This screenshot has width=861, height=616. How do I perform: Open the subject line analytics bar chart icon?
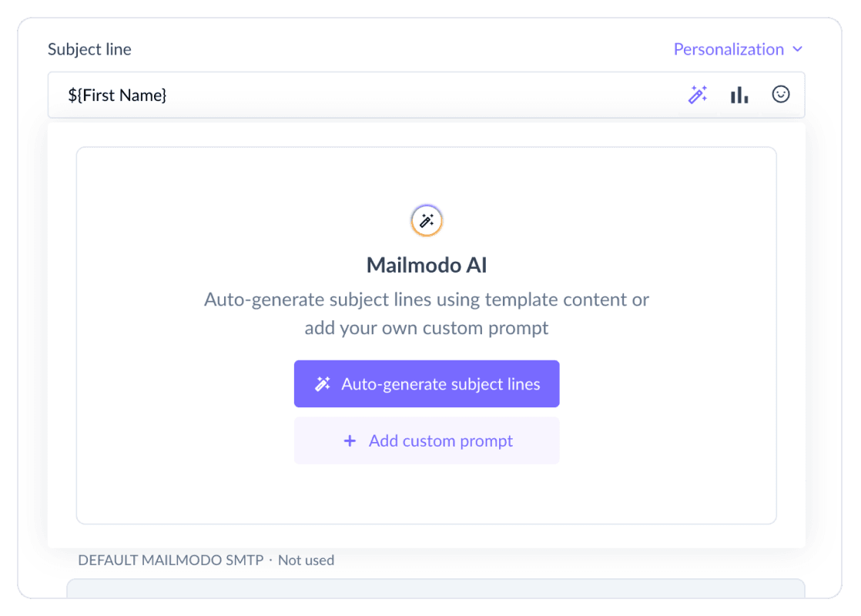click(739, 94)
